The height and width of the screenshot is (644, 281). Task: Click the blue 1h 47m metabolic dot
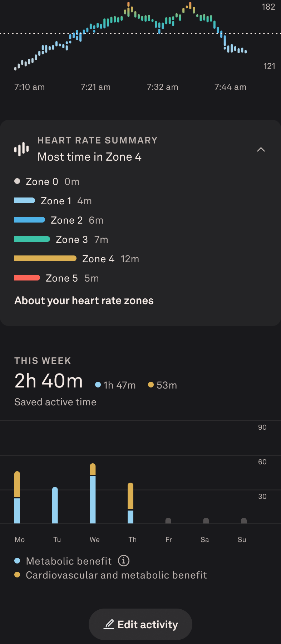(x=98, y=385)
